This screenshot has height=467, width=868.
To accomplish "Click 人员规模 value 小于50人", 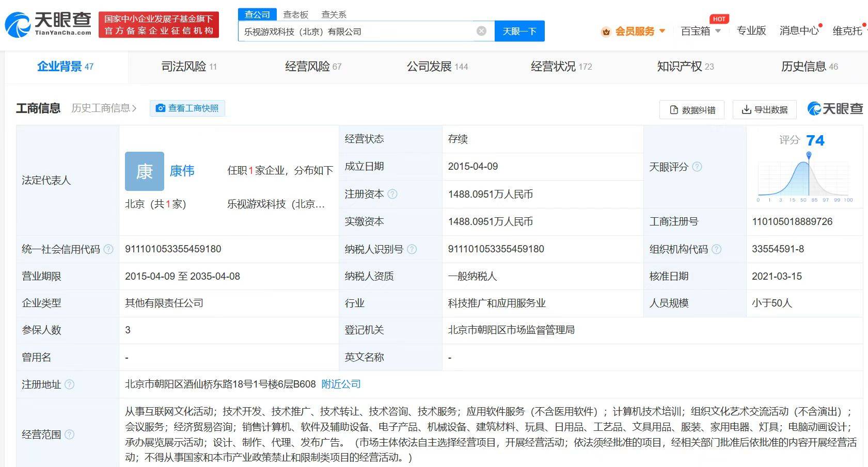I will click(771, 303).
